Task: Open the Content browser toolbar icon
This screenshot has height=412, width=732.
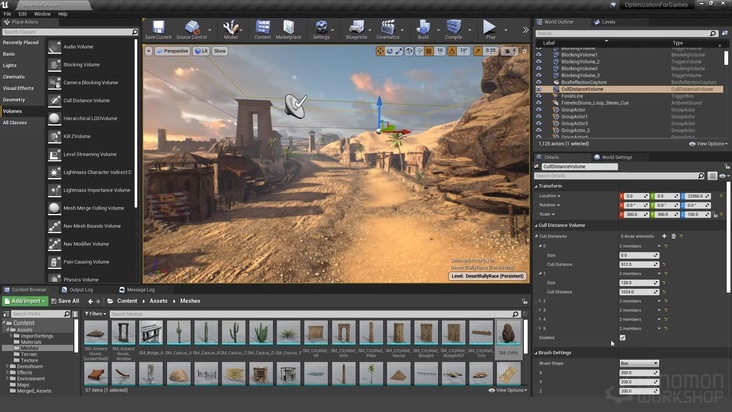Action: 262,29
